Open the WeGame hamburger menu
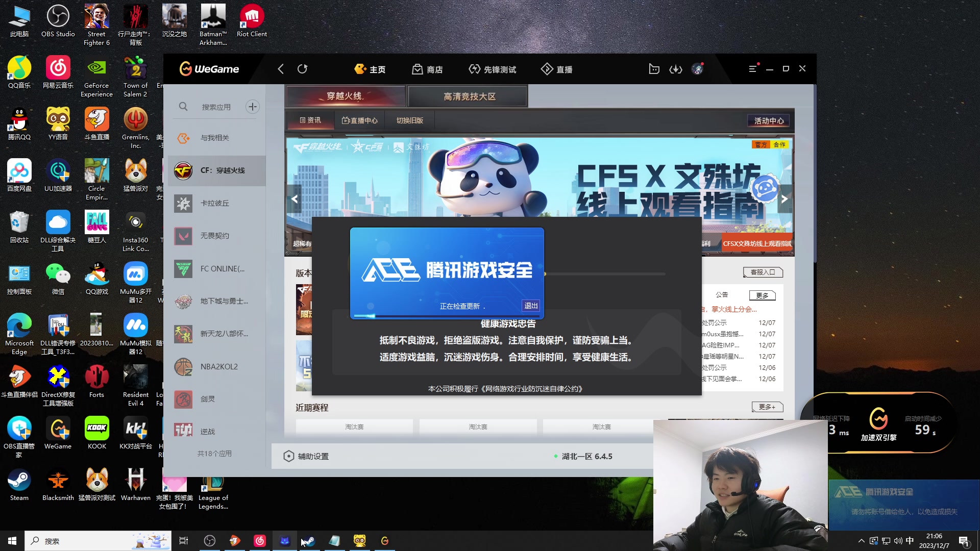This screenshot has height=551, width=980. 752,69
